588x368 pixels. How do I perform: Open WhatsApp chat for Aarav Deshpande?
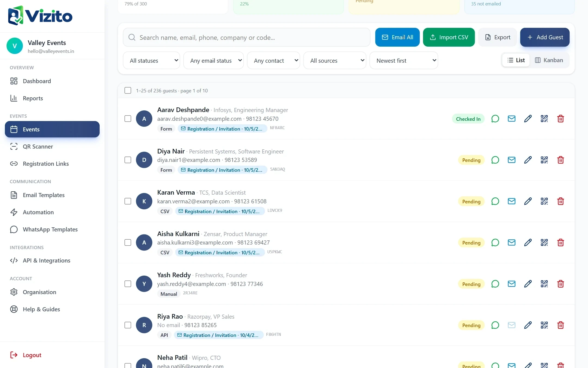[x=495, y=119]
